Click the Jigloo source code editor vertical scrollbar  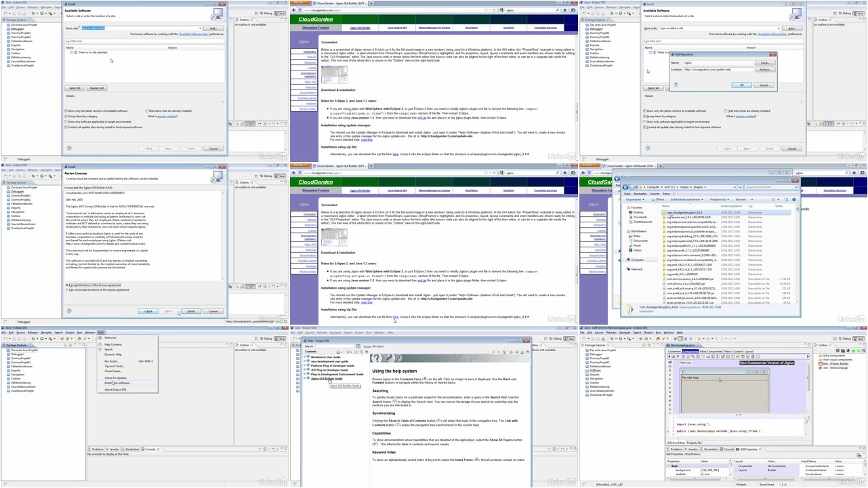pyautogui.click(x=806, y=427)
